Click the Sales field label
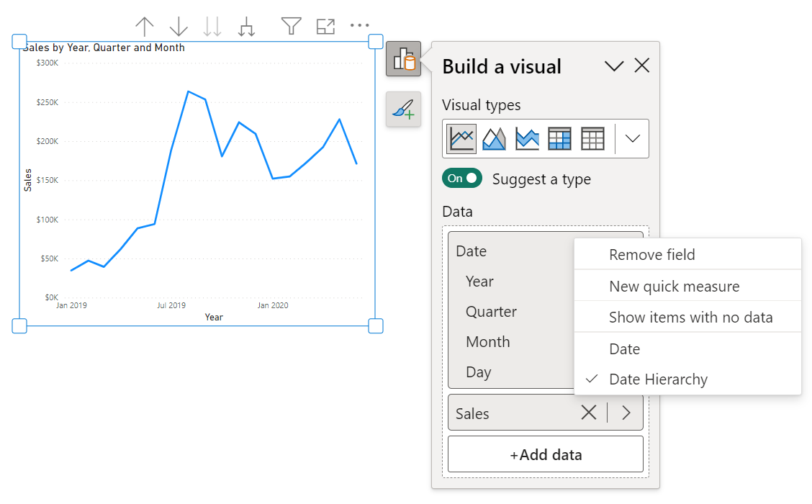 tap(472, 413)
